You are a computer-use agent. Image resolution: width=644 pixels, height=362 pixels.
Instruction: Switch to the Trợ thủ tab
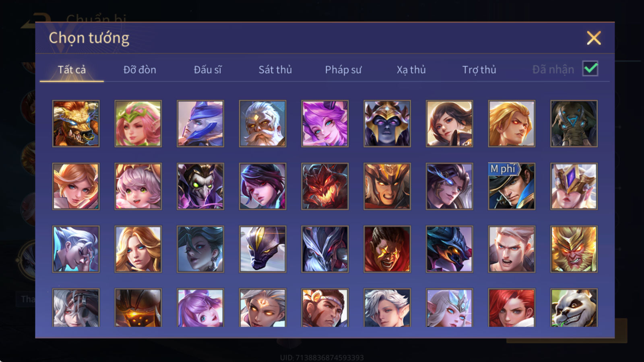(x=479, y=70)
